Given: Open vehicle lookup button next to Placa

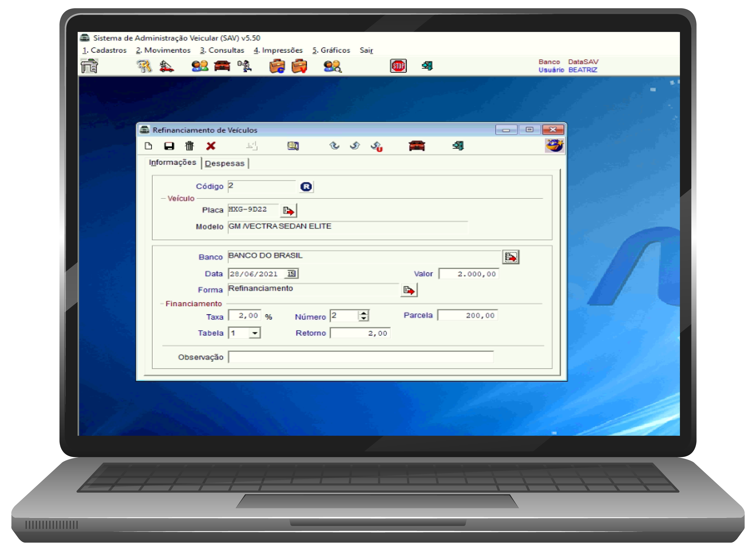Looking at the screenshot, I should pyautogui.click(x=289, y=210).
